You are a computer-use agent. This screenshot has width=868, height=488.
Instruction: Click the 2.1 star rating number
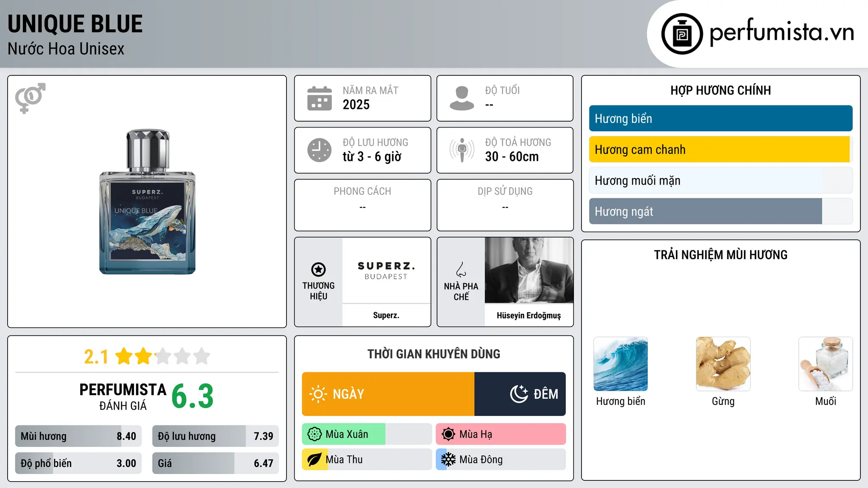click(96, 357)
